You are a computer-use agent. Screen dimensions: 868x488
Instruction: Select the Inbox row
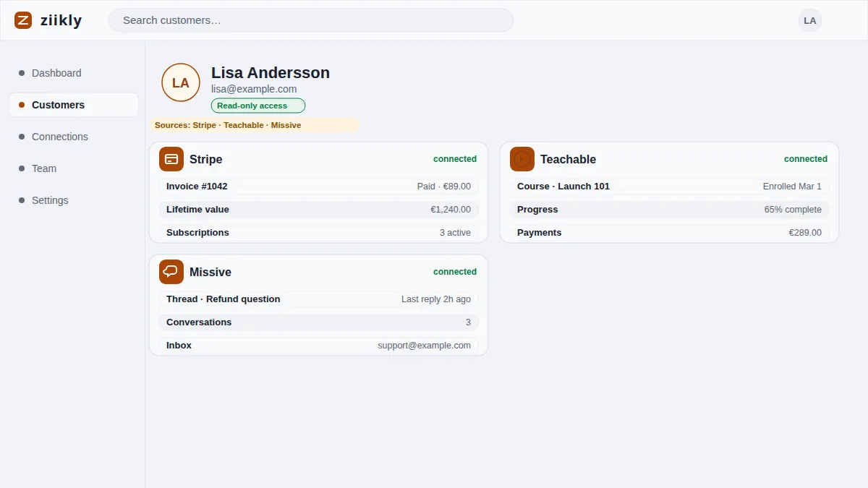(x=318, y=346)
